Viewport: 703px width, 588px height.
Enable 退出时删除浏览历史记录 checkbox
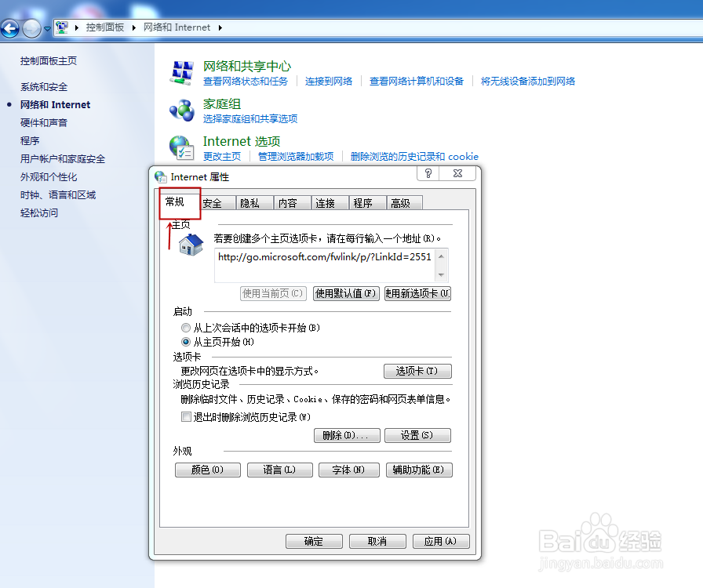(186, 416)
